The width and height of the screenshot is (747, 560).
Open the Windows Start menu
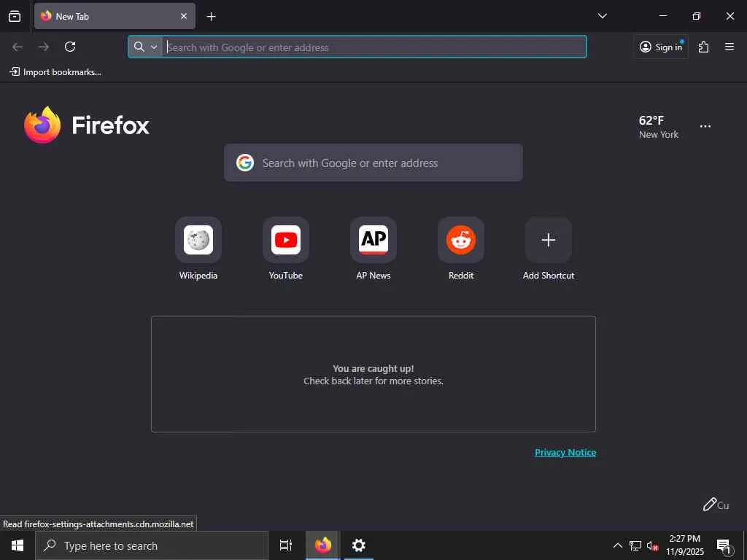[18, 545]
